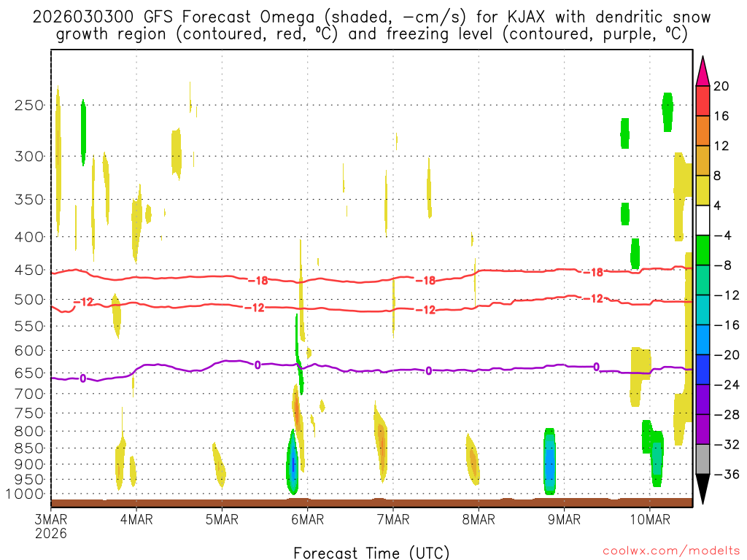Viewport: 747px width, 560px height.
Task: Click the 650 pressure level label
Action: 29,373
